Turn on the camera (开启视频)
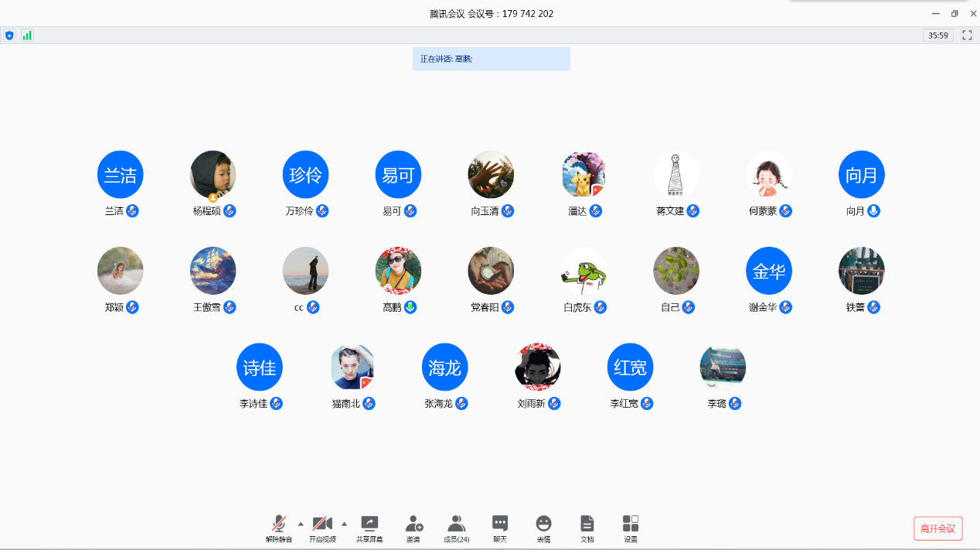The height and width of the screenshot is (550, 980). pyautogui.click(x=322, y=528)
